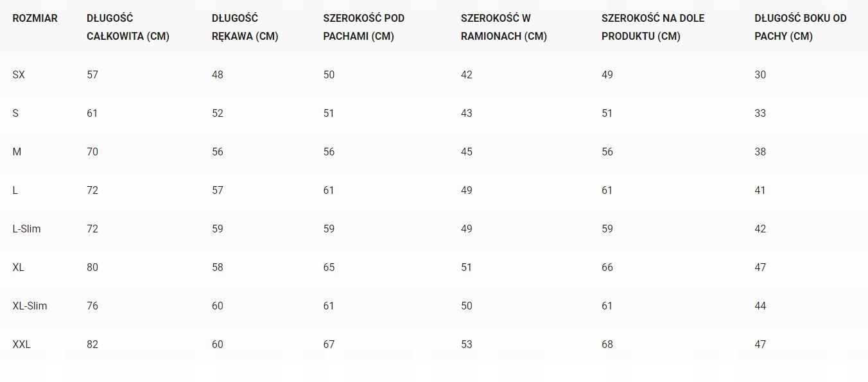Click total length value 57 for SX
Screen dimensions: 868x382
[92, 75]
